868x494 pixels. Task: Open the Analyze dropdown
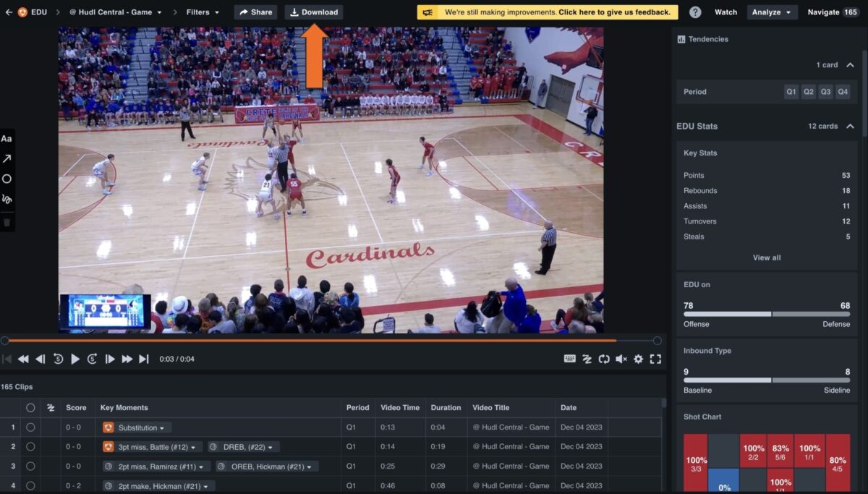(x=772, y=12)
